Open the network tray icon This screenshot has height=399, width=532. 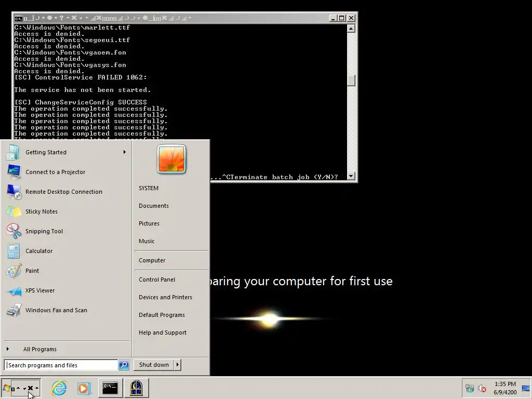(469, 388)
